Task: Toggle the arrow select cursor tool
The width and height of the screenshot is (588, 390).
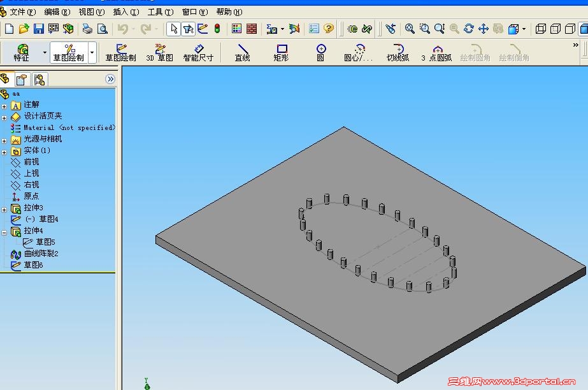Action: pos(173,29)
